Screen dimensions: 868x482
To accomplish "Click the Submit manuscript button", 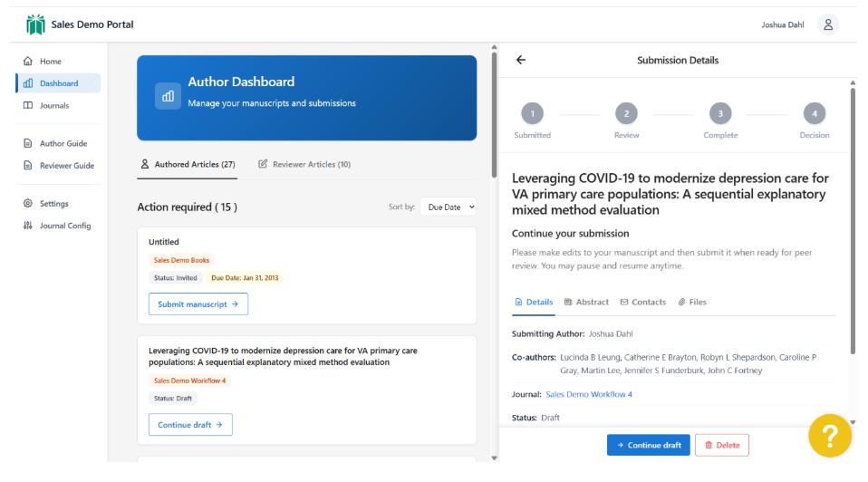I will (x=198, y=304).
